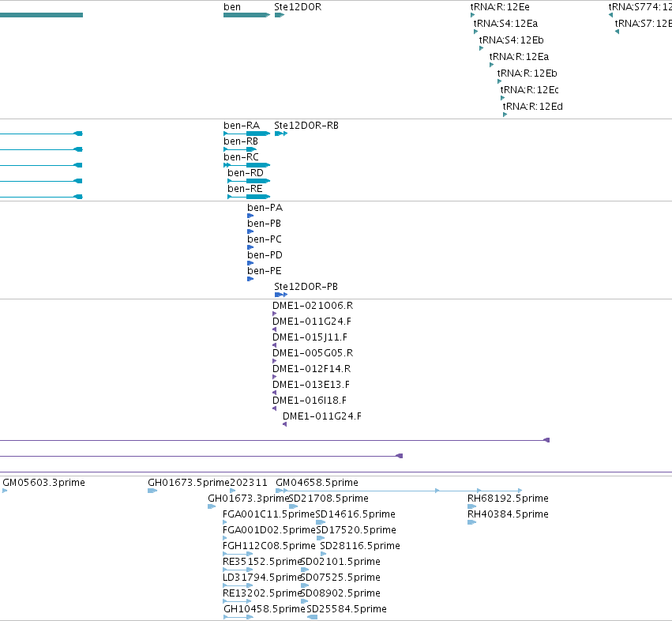This screenshot has height=621, width=672.
Task: Select the ben gene label
Action: click(x=232, y=7)
